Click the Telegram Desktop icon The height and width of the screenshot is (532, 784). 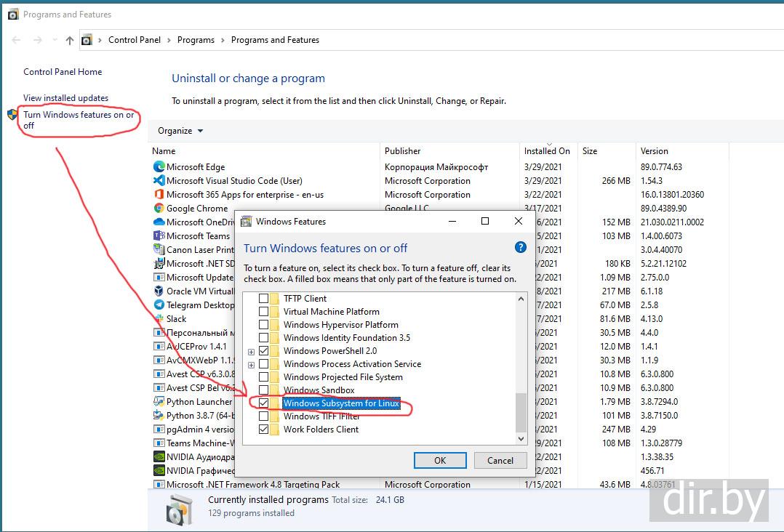[x=159, y=305]
